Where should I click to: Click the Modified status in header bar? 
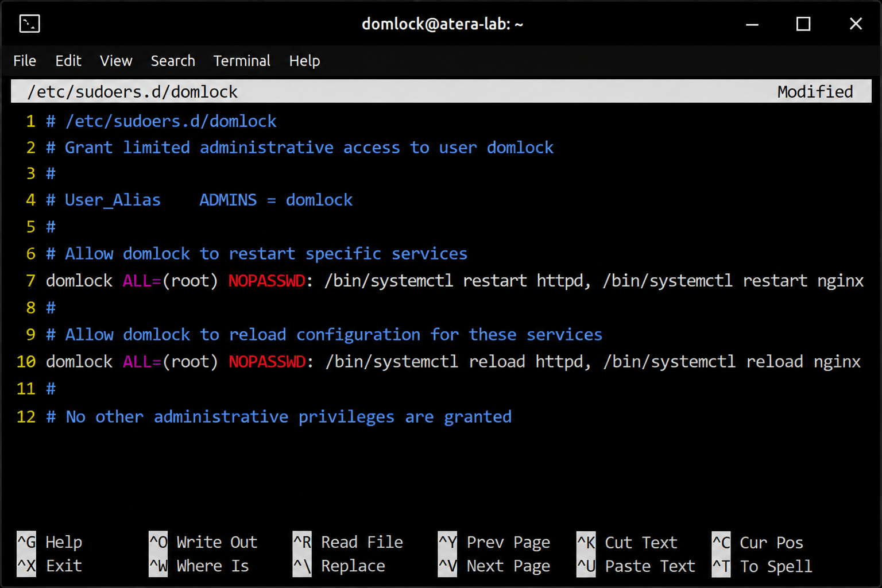[x=815, y=92]
